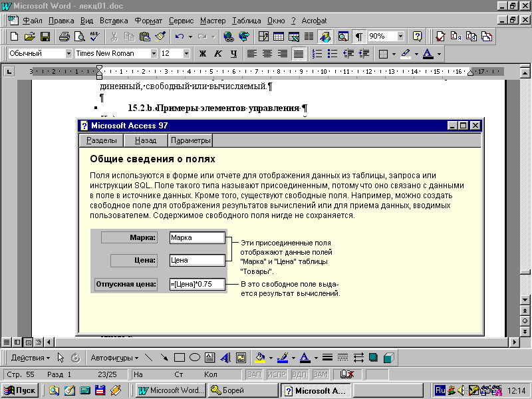Align text left

(252, 54)
